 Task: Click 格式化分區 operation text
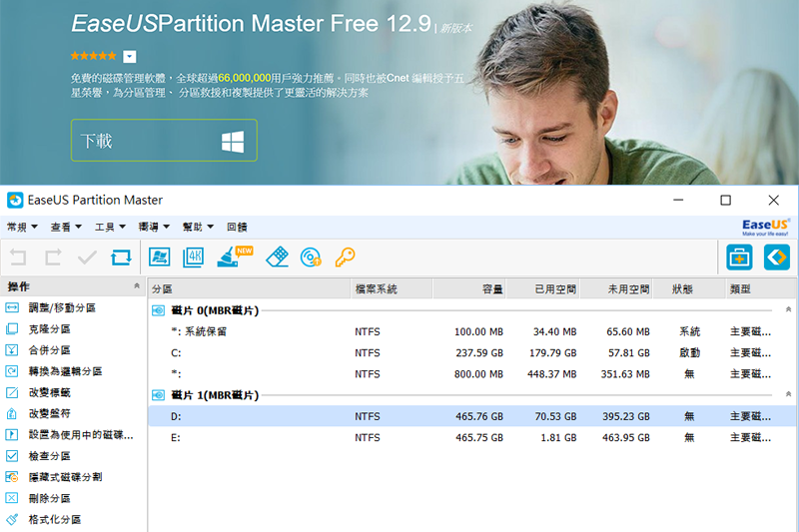point(55,519)
